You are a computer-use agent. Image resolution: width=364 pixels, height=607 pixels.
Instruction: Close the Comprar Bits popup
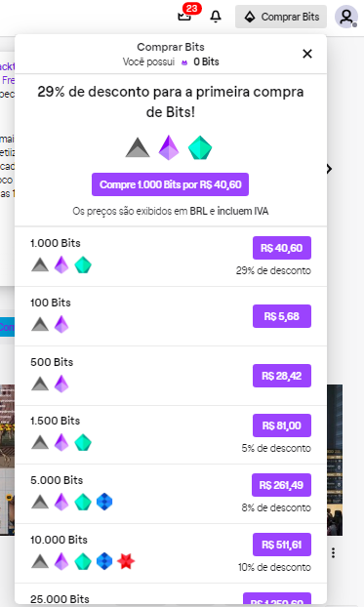pyautogui.click(x=307, y=54)
